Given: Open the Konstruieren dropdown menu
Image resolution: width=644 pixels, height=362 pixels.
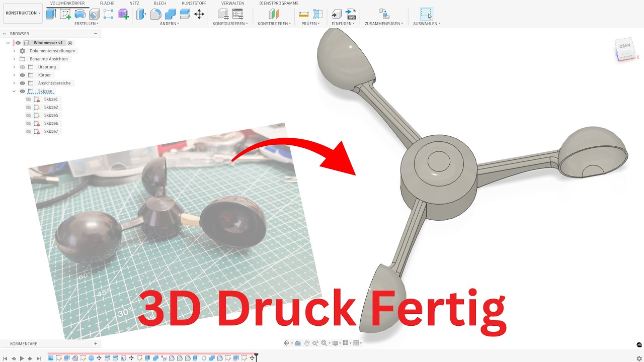Looking at the screenshot, I should [274, 24].
